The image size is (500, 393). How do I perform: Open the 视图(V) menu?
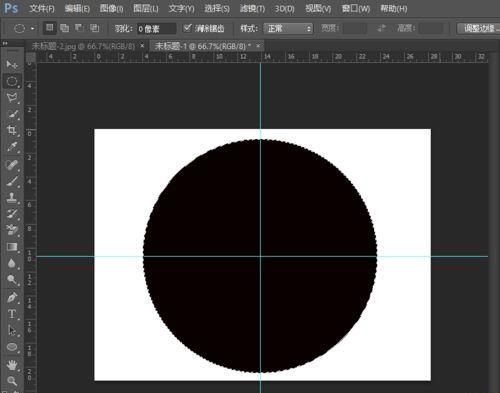point(318,8)
